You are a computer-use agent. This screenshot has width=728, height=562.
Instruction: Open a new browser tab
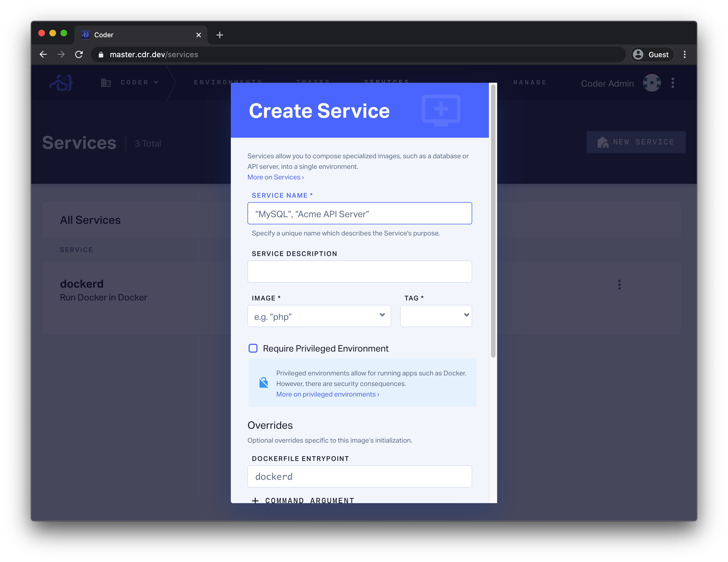(219, 35)
